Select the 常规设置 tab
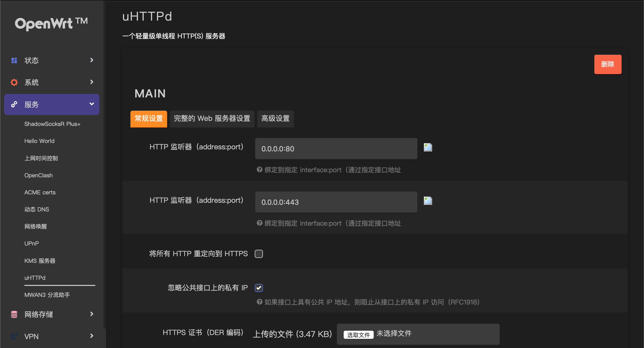Viewport: 644px width, 348px height. pos(149,119)
